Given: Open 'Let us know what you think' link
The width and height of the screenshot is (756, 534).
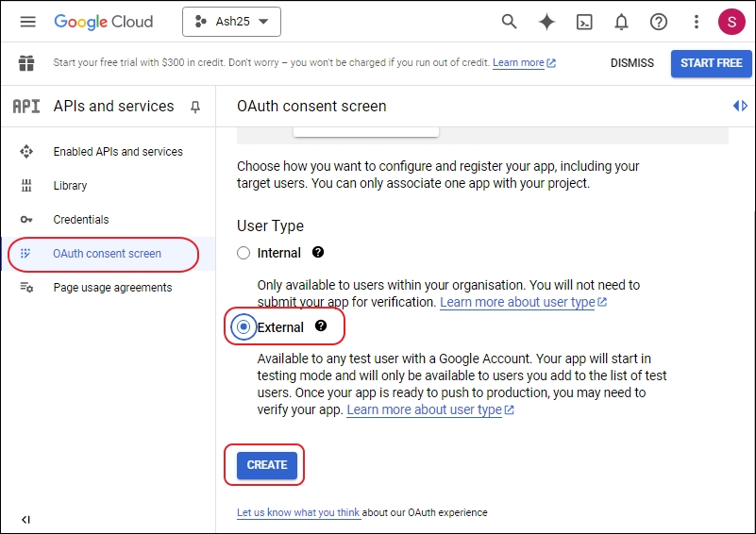Looking at the screenshot, I should tap(298, 512).
